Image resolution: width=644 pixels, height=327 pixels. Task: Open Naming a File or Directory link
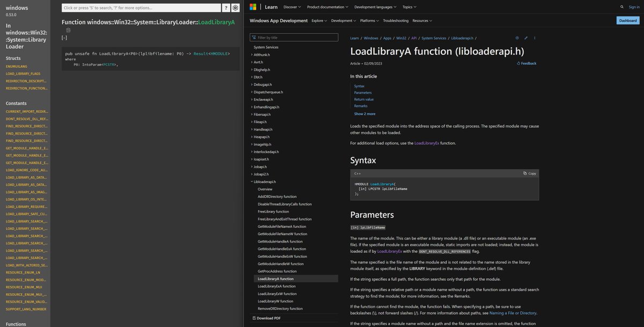(x=513, y=313)
